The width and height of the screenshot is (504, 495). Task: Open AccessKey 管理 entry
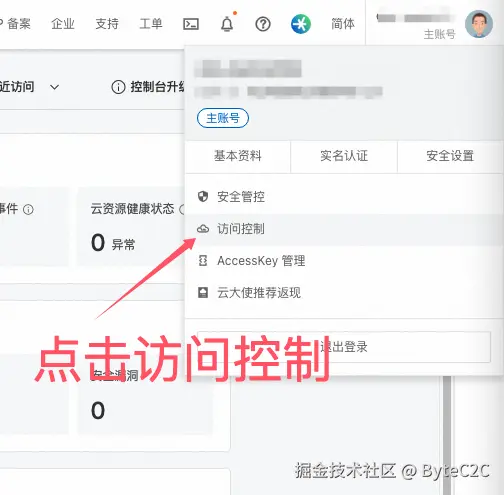coord(343,261)
